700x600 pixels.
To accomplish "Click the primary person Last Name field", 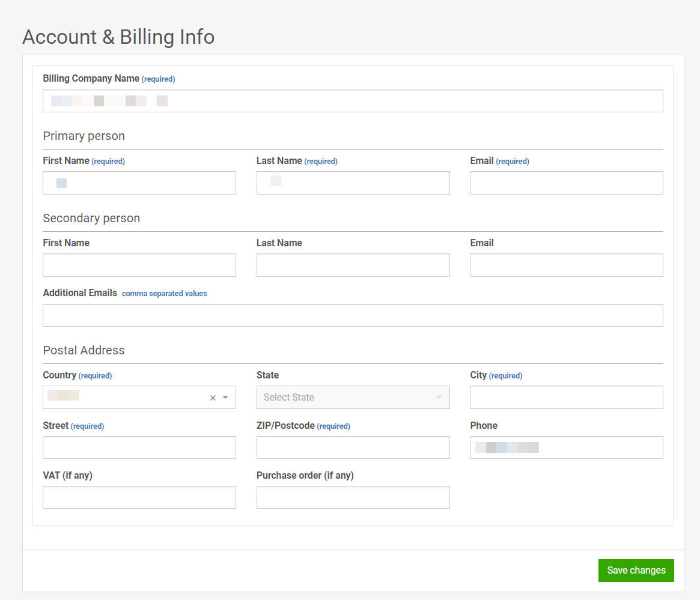I will [x=353, y=183].
